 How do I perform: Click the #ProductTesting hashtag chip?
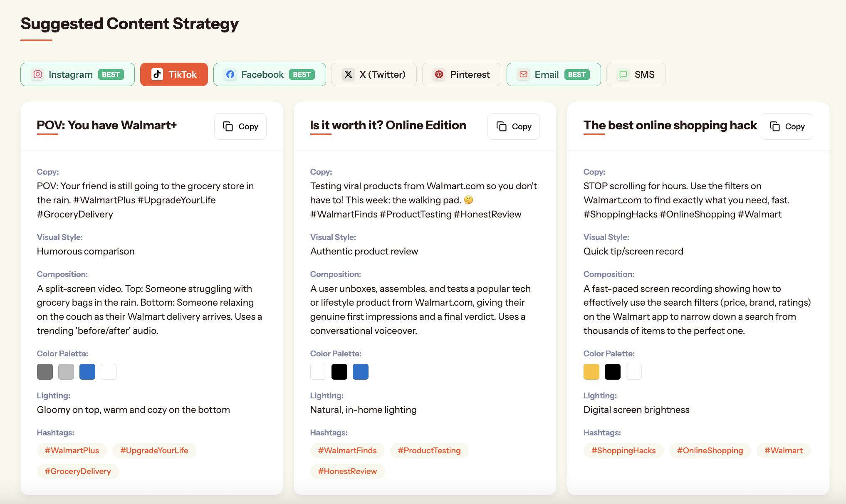tap(429, 450)
